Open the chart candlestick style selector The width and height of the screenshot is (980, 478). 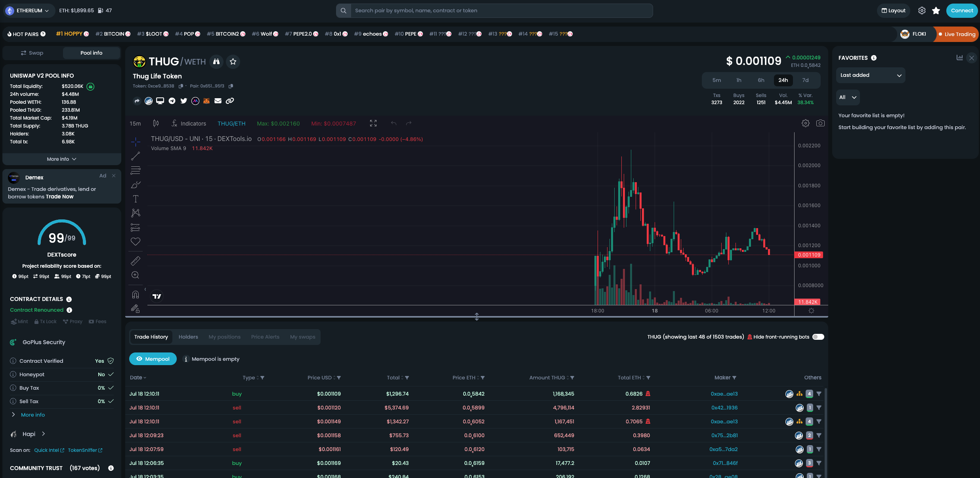[x=156, y=124]
